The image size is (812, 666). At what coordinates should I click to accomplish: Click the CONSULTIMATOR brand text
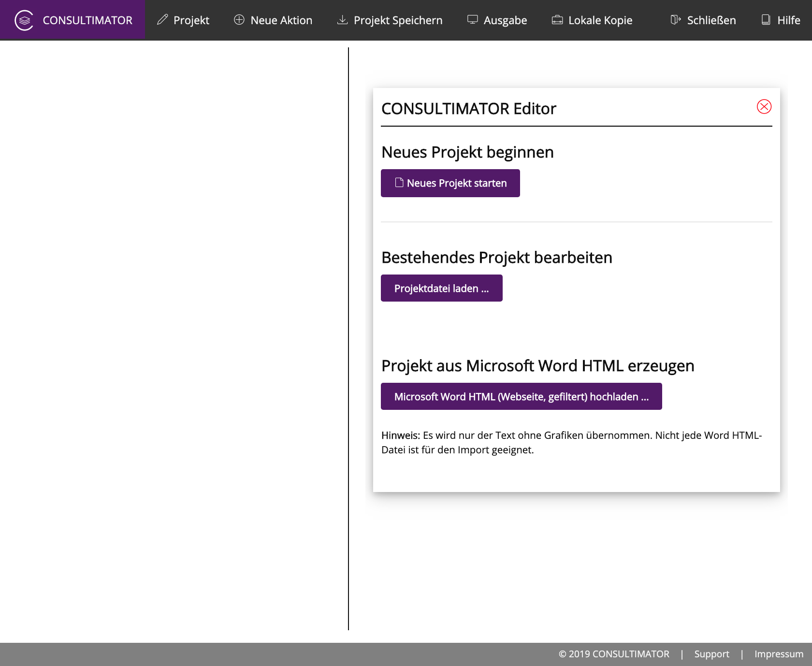tap(87, 20)
